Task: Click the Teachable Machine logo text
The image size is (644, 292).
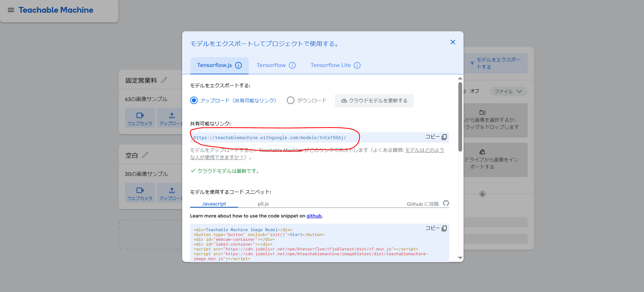Action: [x=56, y=10]
